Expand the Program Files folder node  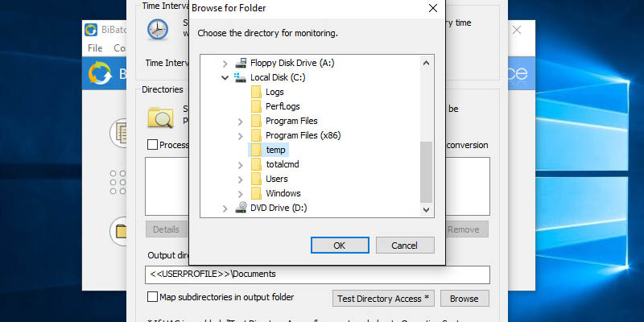coord(241,121)
